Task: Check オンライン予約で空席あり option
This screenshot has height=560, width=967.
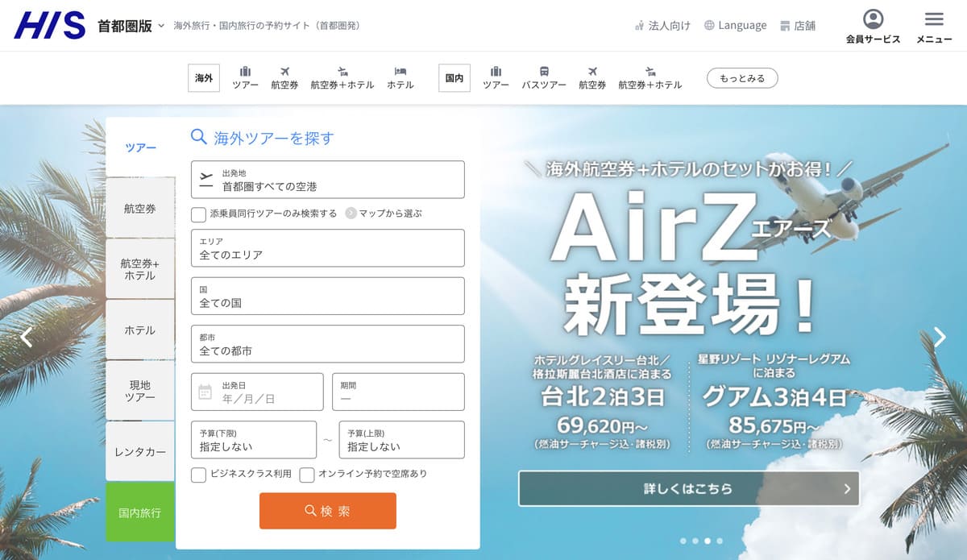Action: point(307,475)
